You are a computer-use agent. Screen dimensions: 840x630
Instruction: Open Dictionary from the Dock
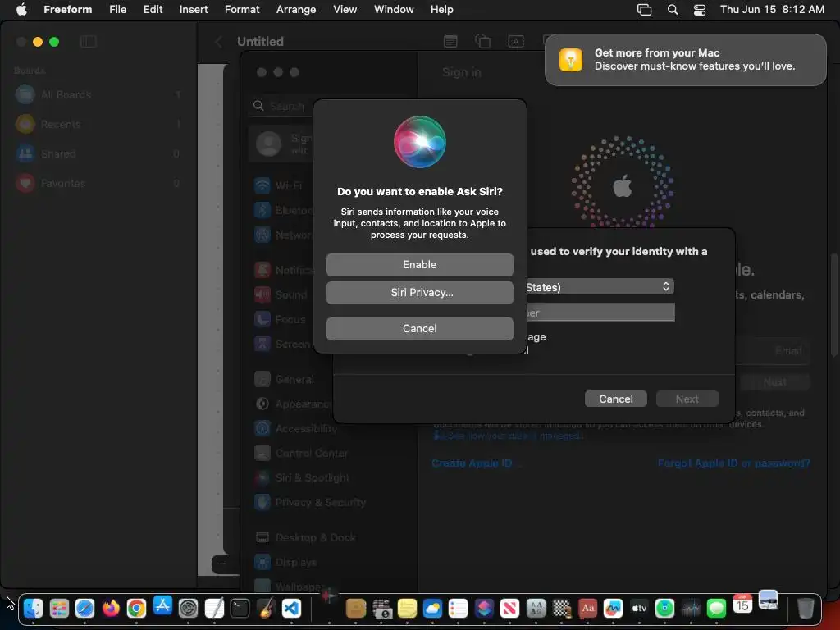[x=587, y=608]
